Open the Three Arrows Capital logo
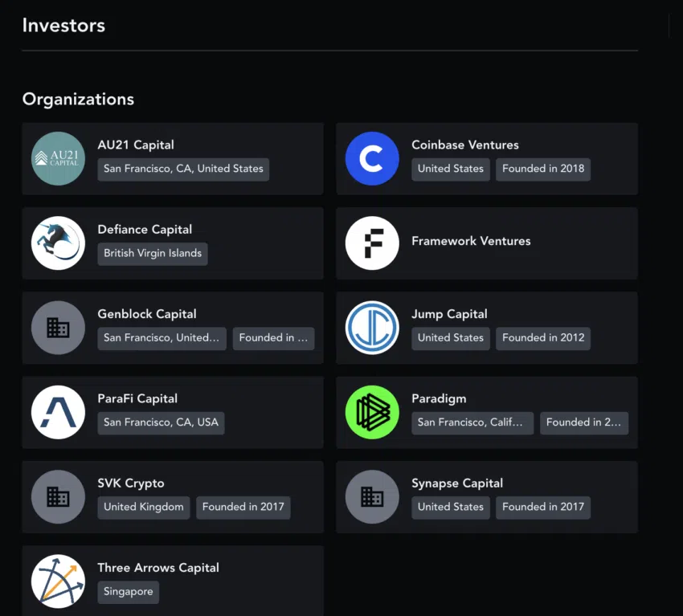The width and height of the screenshot is (683, 616). coord(58,581)
